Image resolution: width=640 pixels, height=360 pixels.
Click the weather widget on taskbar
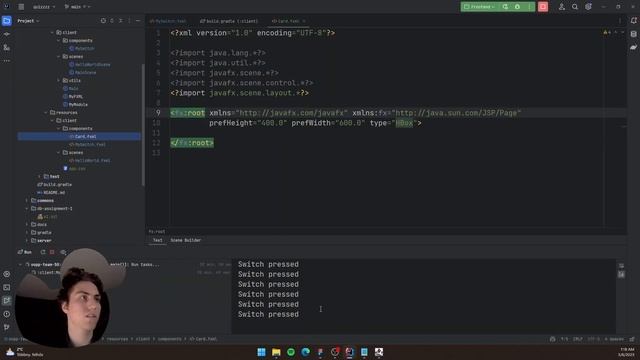24,352
